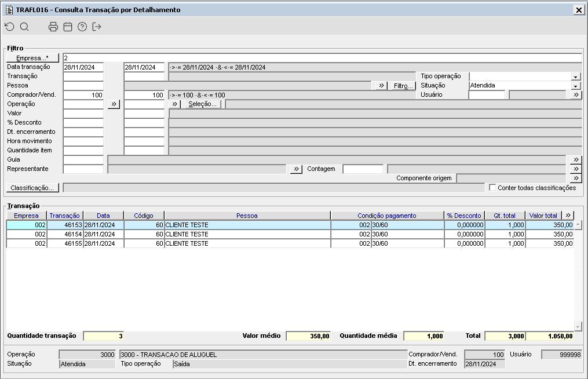Toggle Conter todas classificações checkbox

[492, 187]
